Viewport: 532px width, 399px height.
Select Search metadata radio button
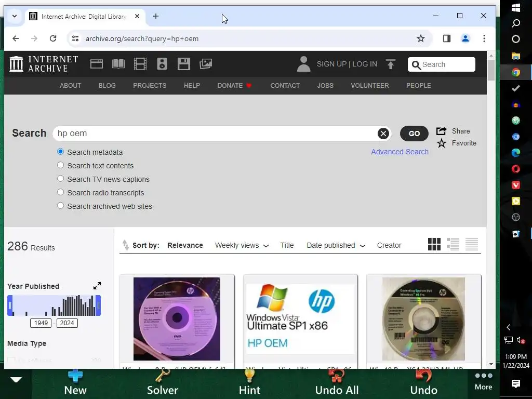pyautogui.click(x=60, y=152)
